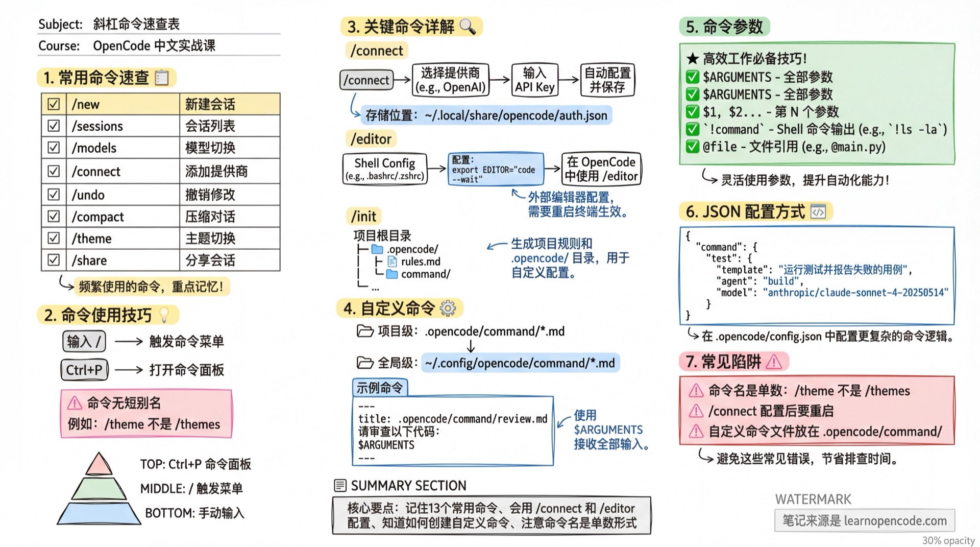Collapse the 项目根目录 tree view
Screen dimensions: 980x547
pos(383,235)
